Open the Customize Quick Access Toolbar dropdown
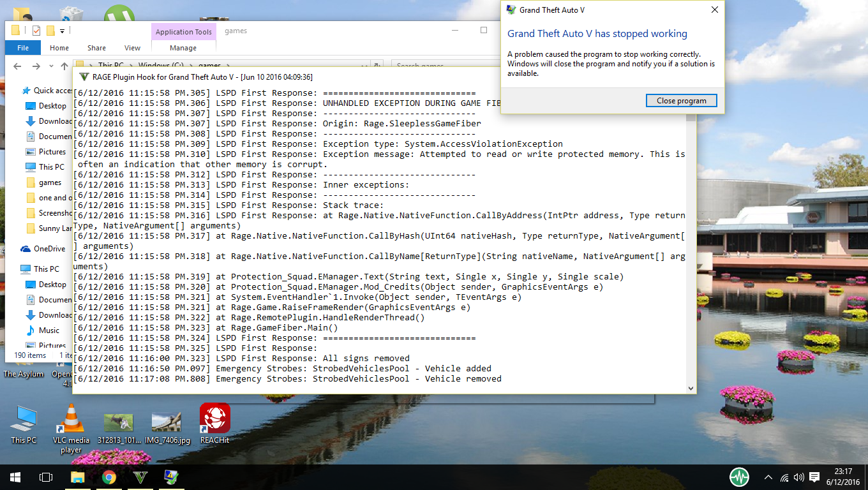 [x=63, y=31]
